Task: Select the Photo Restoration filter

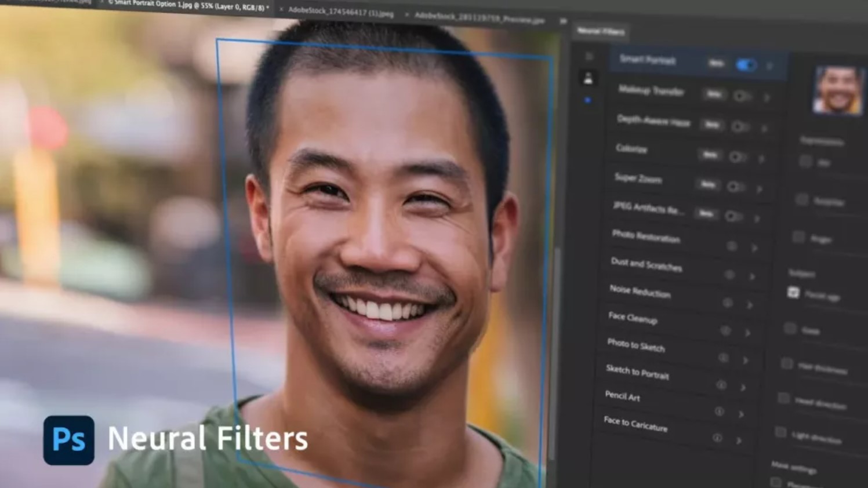Action: [x=646, y=236]
